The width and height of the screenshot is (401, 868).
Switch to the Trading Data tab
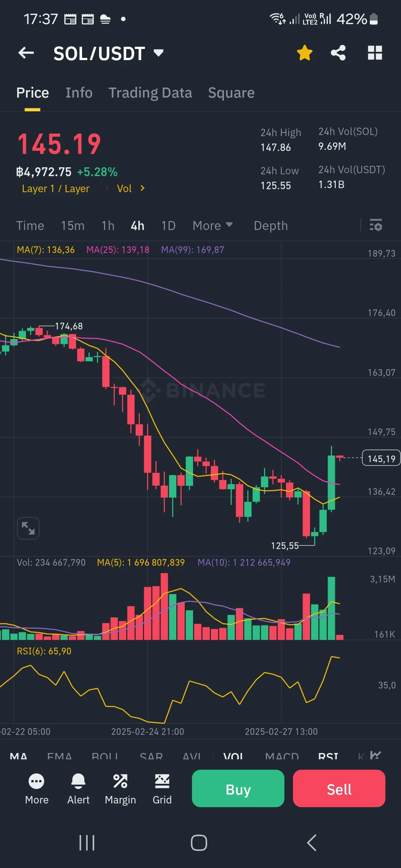[150, 93]
